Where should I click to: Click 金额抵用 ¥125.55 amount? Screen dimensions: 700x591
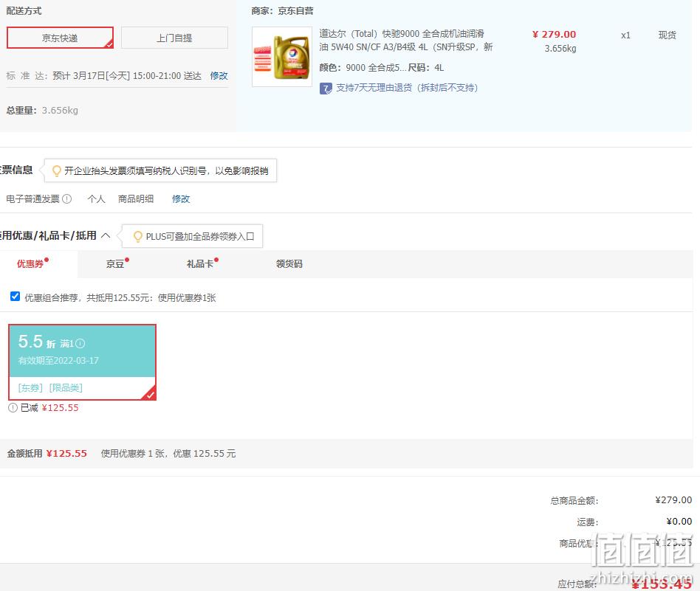tap(66, 454)
